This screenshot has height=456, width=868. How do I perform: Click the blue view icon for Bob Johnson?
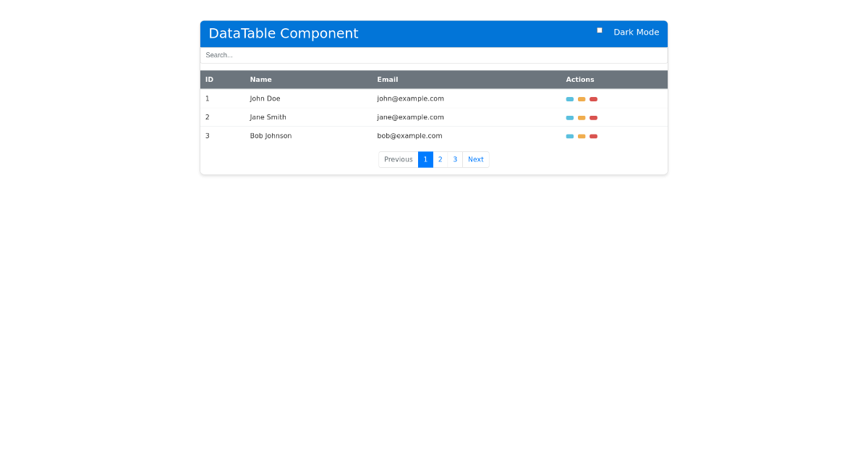(x=569, y=135)
